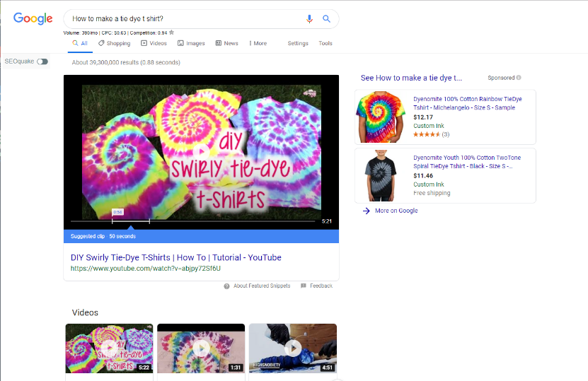
Task: Click the 0:56 suggested clip marker
Action: coord(117,213)
